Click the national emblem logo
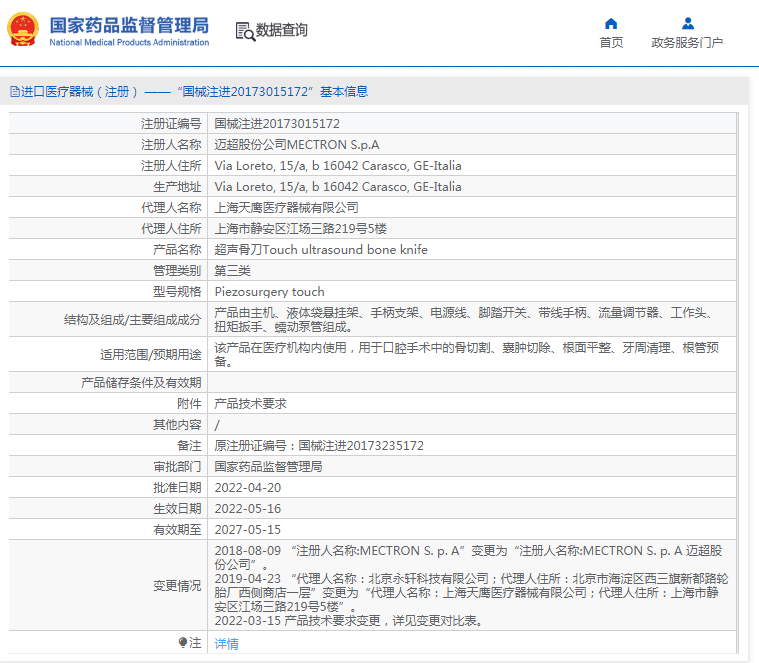 coord(23,30)
